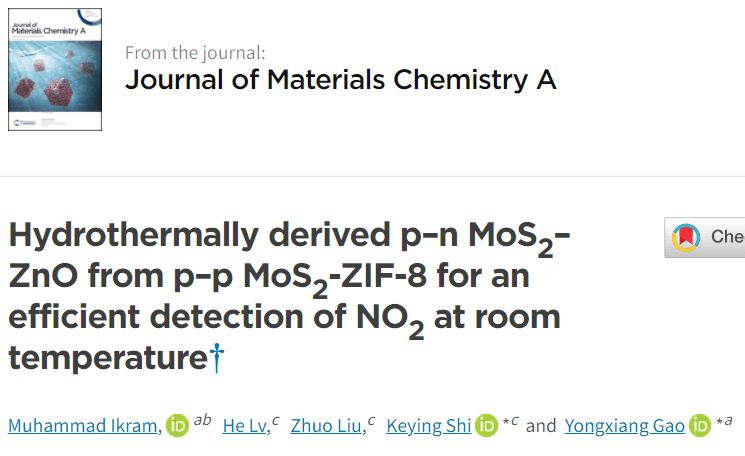Open Yongxiang Gao's ORCID icon
Screen dimensions: 745x456
pyautogui.click(x=698, y=426)
